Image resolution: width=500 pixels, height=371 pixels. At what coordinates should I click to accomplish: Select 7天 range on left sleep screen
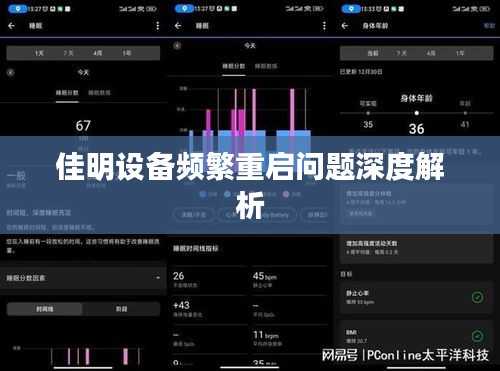pos(68,53)
